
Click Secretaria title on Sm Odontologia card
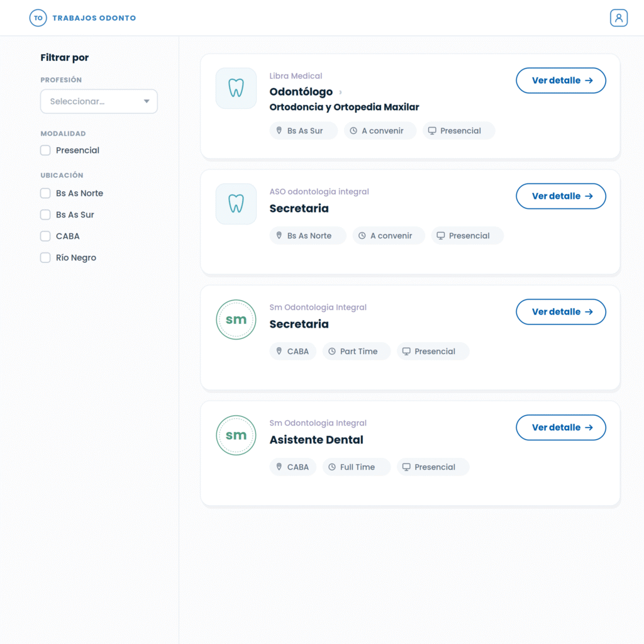point(299,324)
